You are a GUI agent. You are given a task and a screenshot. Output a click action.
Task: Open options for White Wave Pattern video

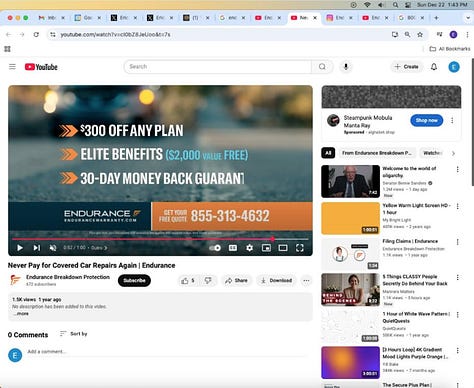457,315
